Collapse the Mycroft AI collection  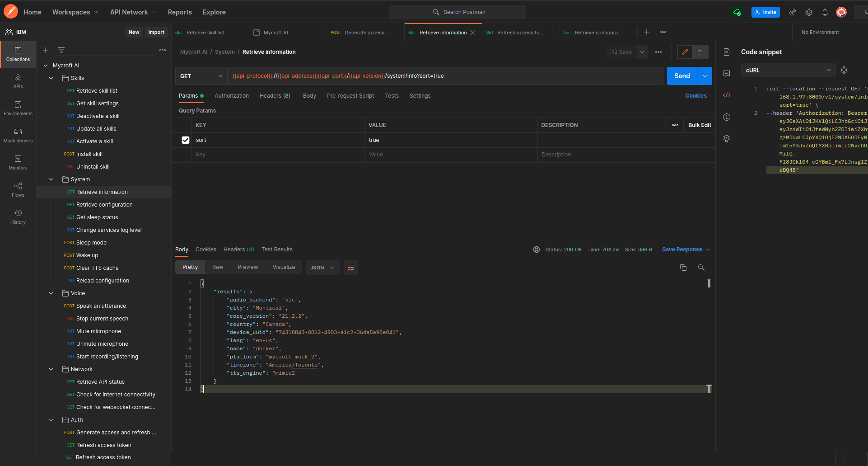click(x=46, y=66)
